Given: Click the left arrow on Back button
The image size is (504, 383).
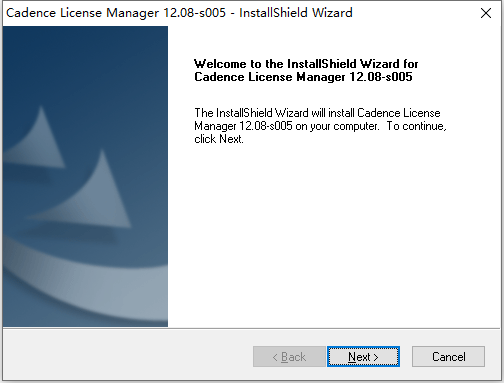Looking at the screenshot, I should [x=275, y=357].
